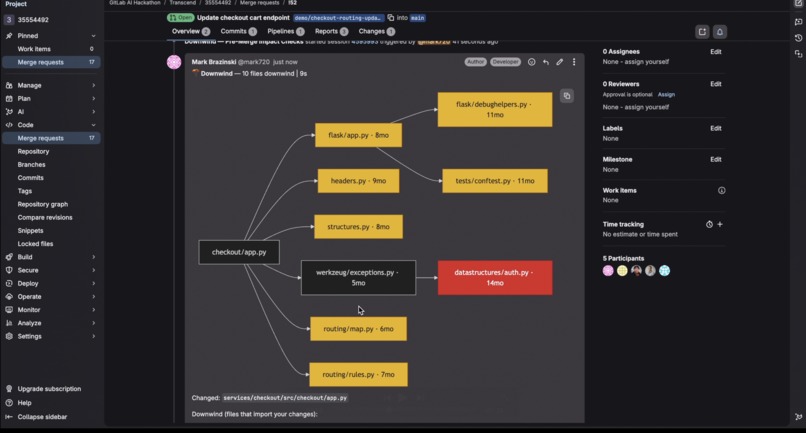Expand the Secure menu

click(51, 270)
